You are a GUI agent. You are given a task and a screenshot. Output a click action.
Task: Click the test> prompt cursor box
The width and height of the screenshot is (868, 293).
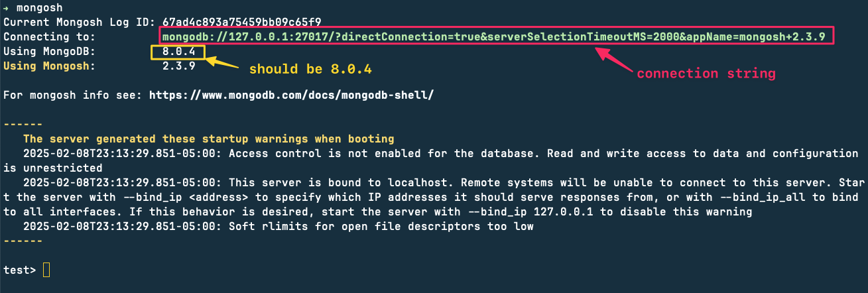pyautogui.click(x=46, y=270)
